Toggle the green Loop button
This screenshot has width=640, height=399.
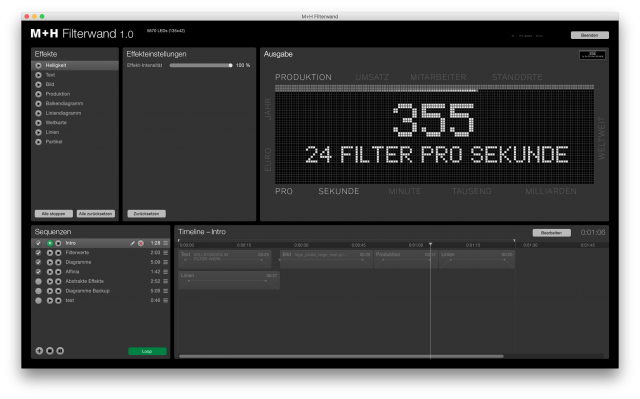[147, 351]
